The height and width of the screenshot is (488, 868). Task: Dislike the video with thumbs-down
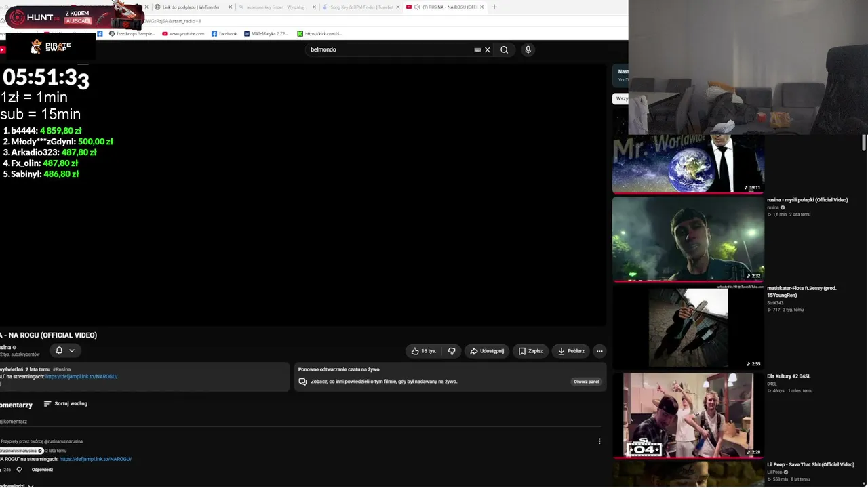[452, 351]
